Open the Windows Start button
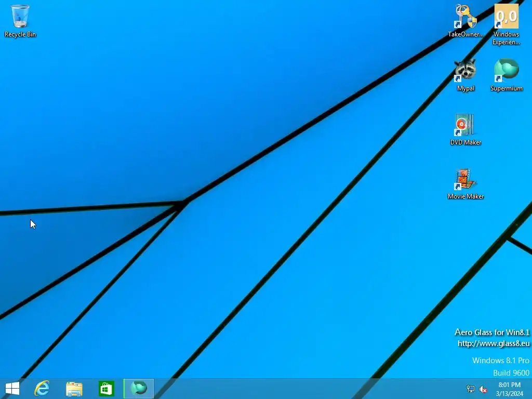The width and height of the screenshot is (532, 399). pos(12,389)
